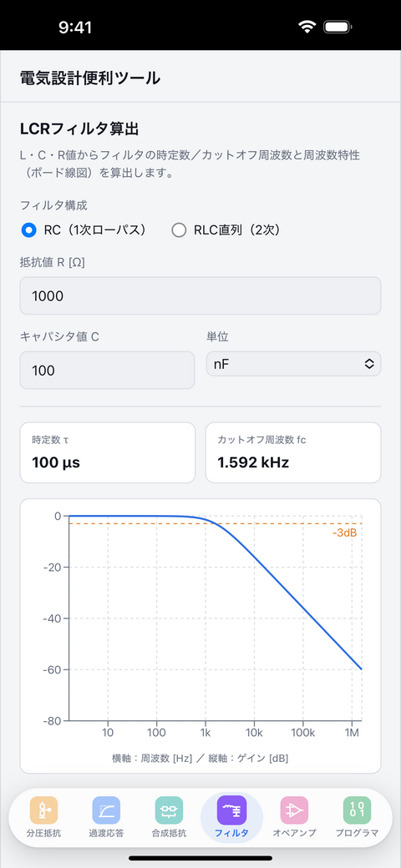Open the nF unit dropdown
The height and width of the screenshot is (868, 401).
293,364
